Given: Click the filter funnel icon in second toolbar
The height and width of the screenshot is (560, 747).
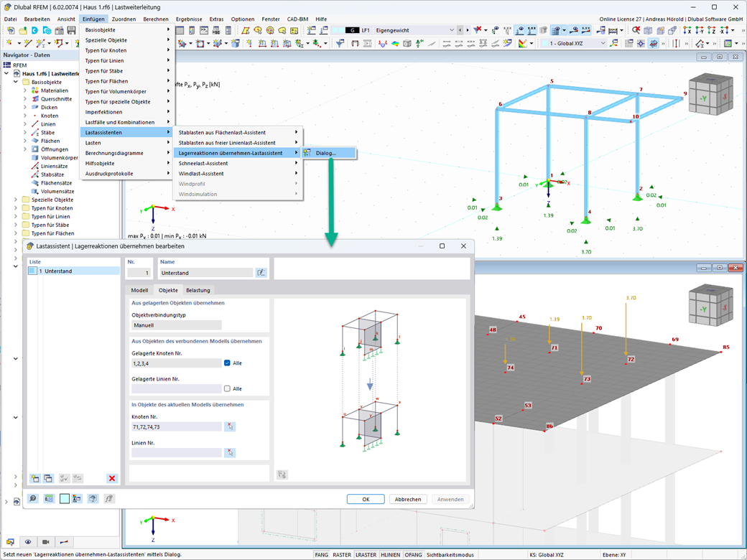Looking at the screenshot, I should (340, 43).
